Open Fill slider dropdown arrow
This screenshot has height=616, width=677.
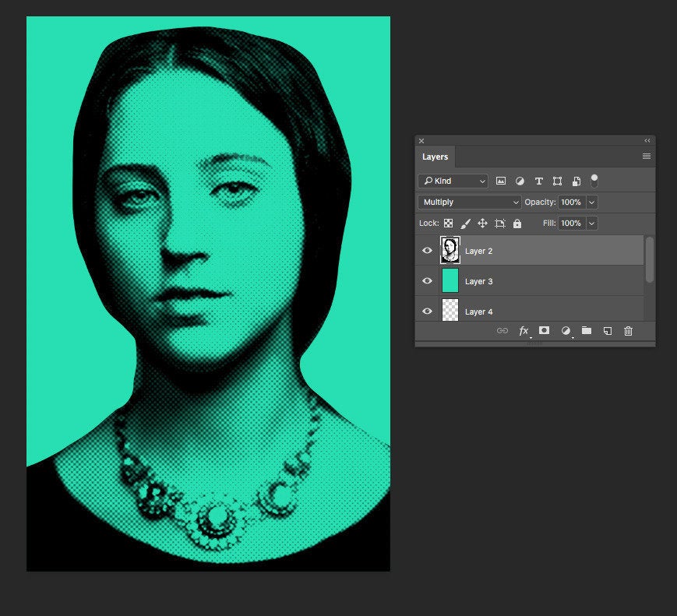click(591, 224)
